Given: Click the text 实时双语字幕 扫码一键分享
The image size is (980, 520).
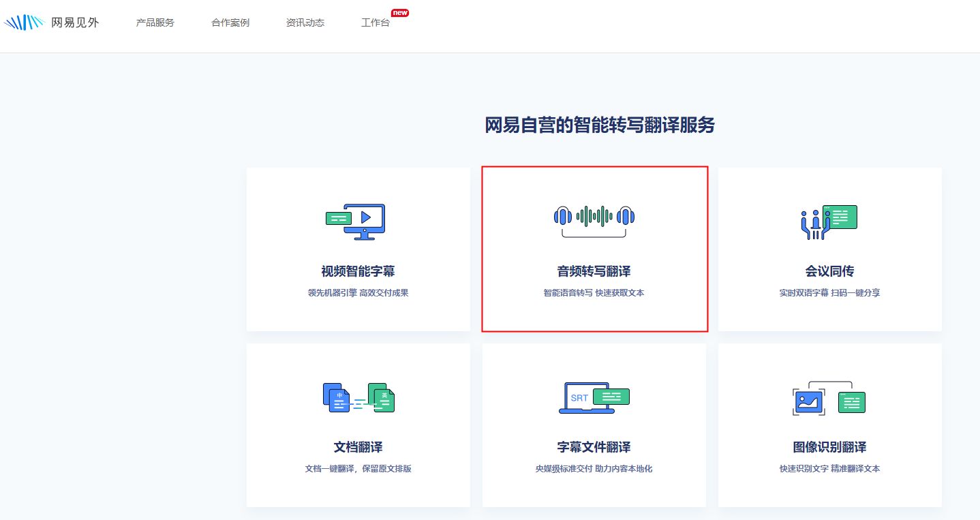Looking at the screenshot, I should [x=829, y=293].
